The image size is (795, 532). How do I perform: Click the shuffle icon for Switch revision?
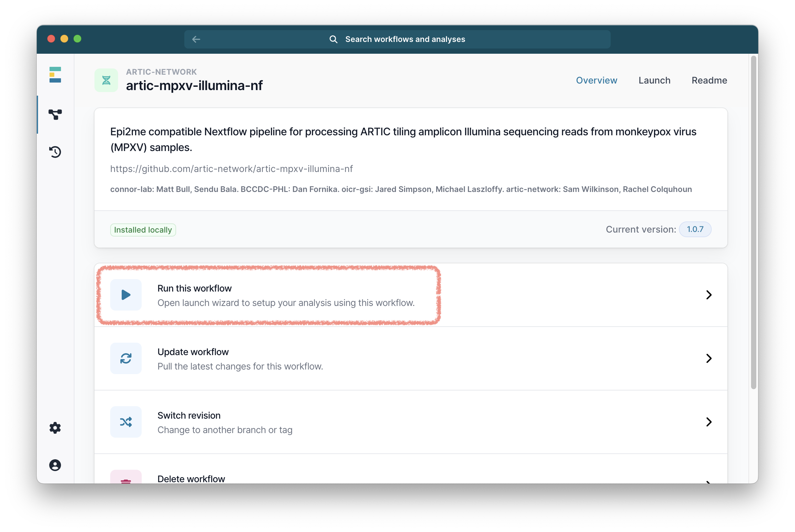point(126,422)
